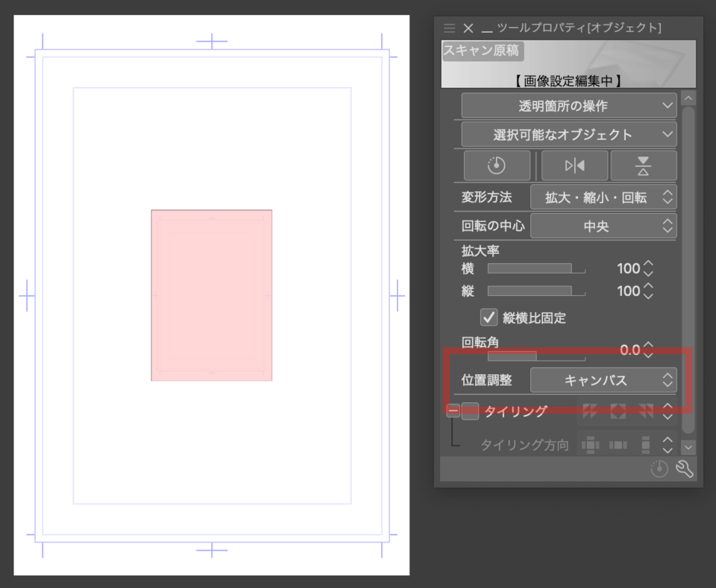Open the 変形方法 dropdown

[603, 197]
